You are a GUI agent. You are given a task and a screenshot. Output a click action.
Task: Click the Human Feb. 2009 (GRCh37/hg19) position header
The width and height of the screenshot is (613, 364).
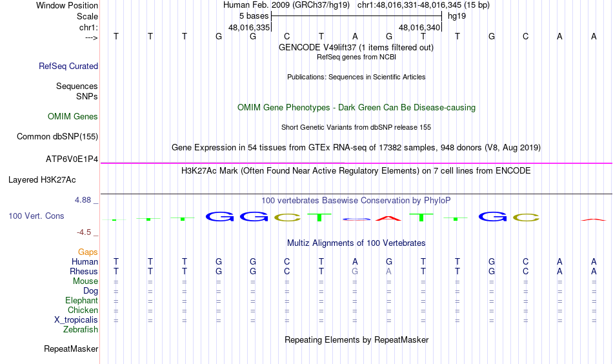coord(356,5)
